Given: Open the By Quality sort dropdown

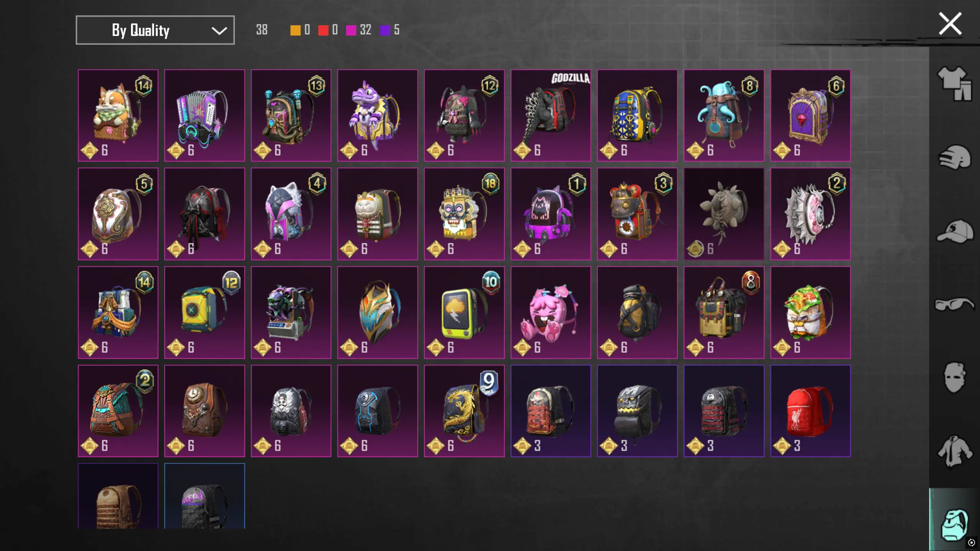Looking at the screenshot, I should (x=155, y=30).
